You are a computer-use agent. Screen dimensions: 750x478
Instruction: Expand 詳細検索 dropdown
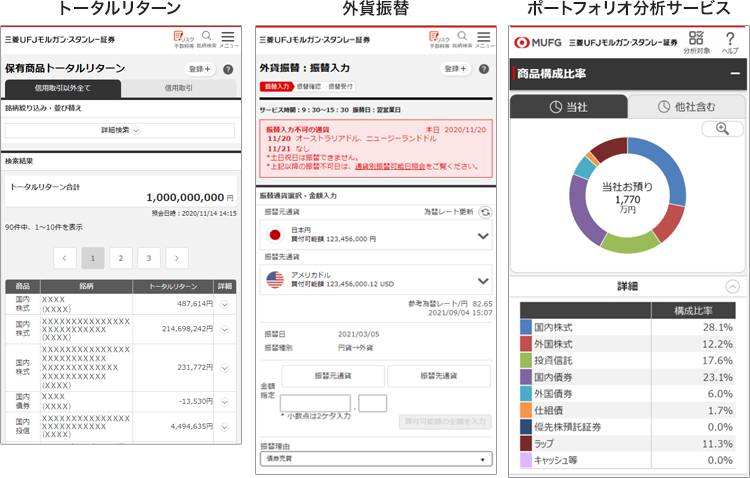pos(120,130)
